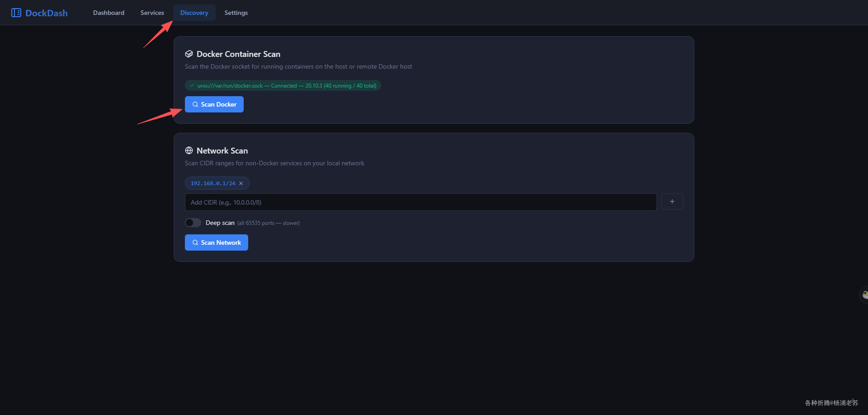The image size is (868, 415).
Task: Click the plus button to add CIDR
Action: tap(672, 201)
